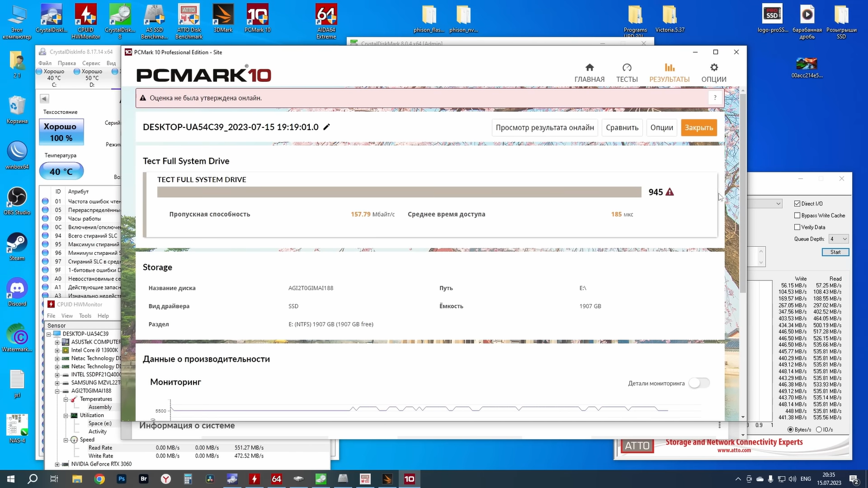Viewport: 868px width, 488px height.
Task: Enable Bypass Write Cache checkbox
Action: [797, 216]
